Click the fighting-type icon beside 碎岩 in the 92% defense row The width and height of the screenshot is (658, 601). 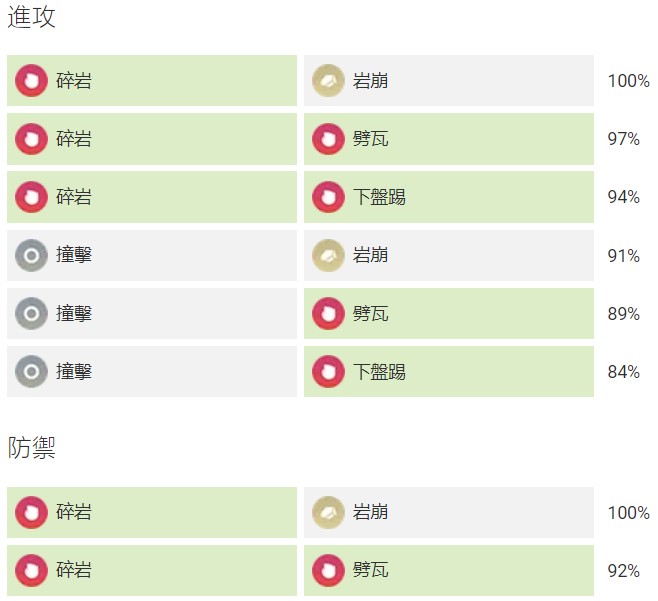pyautogui.click(x=31, y=570)
